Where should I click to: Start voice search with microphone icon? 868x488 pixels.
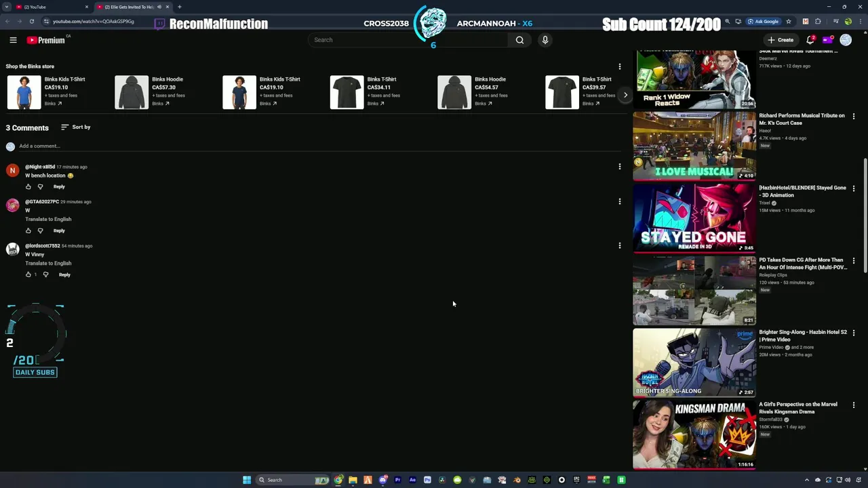(545, 40)
